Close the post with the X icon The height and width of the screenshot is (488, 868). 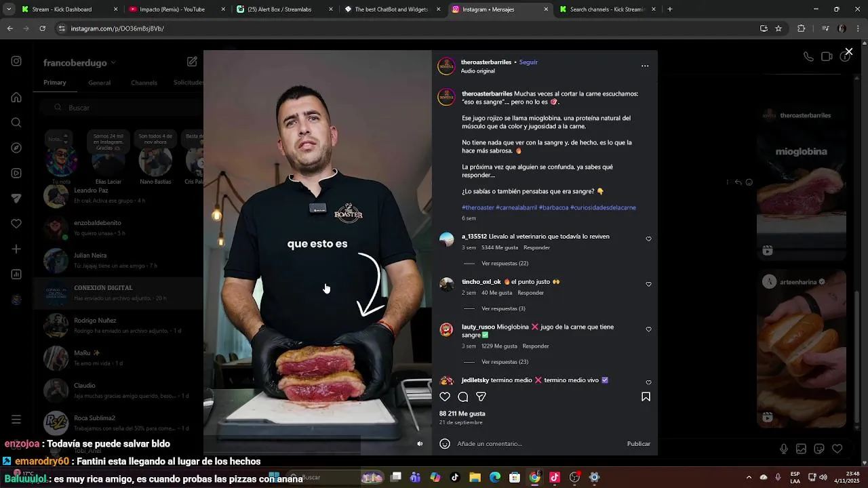(848, 52)
